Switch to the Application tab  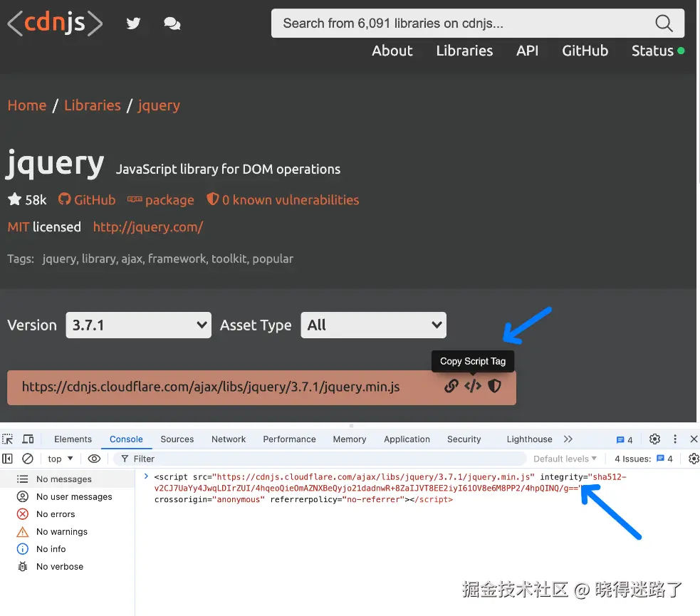pos(407,439)
